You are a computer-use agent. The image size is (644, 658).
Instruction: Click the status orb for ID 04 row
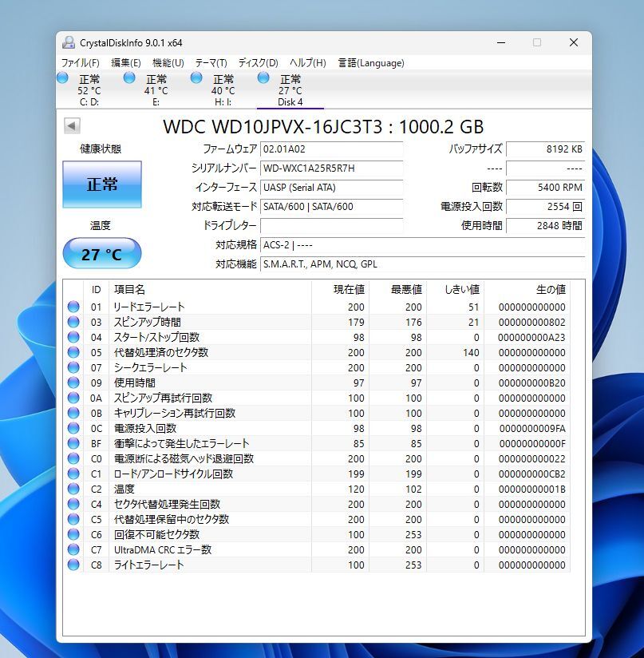pyautogui.click(x=73, y=337)
